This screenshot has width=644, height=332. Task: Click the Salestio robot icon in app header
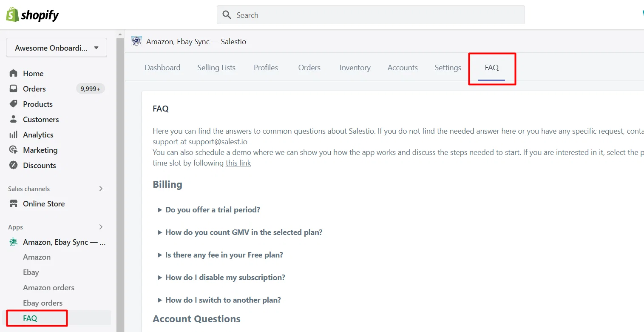136,41
